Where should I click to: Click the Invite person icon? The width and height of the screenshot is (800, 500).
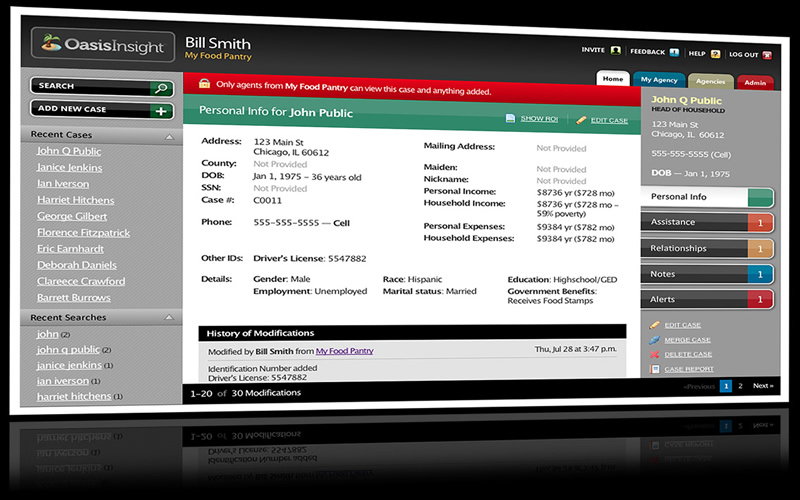click(616, 50)
